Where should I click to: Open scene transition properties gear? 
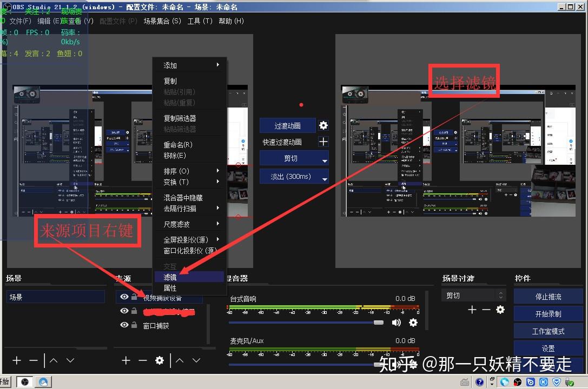pos(500,310)
